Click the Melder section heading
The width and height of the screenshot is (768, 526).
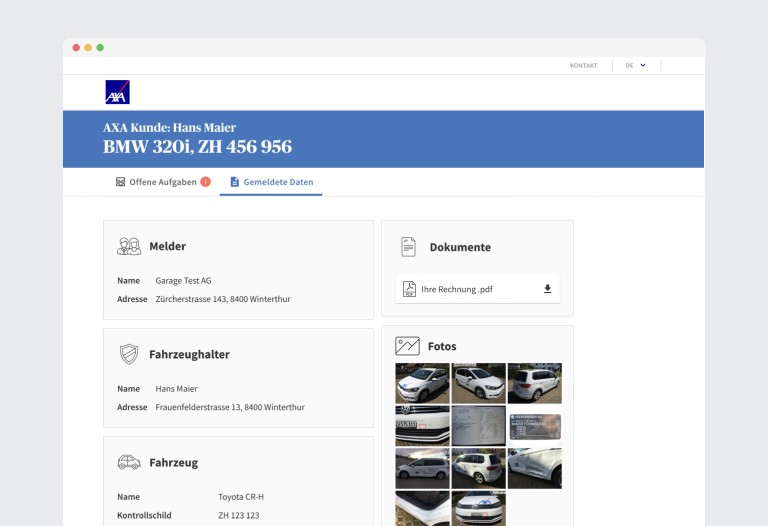click(168, 246)
